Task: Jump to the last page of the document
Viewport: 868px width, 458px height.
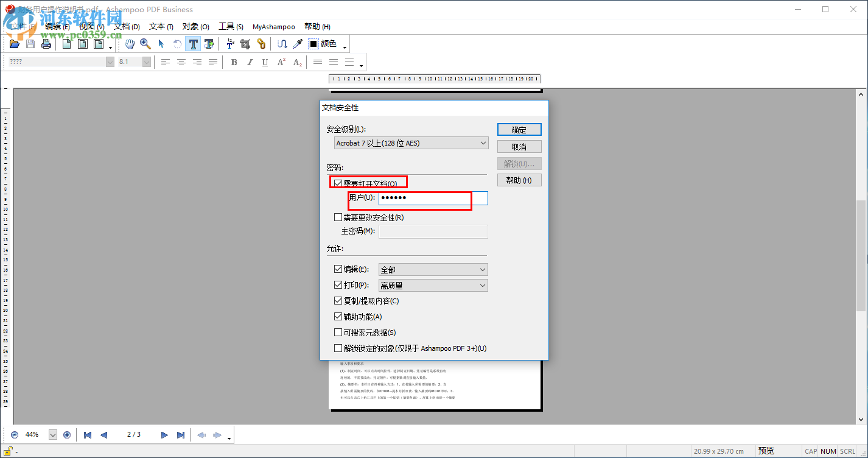Action: pyautogui.click(x=181, y=434)
